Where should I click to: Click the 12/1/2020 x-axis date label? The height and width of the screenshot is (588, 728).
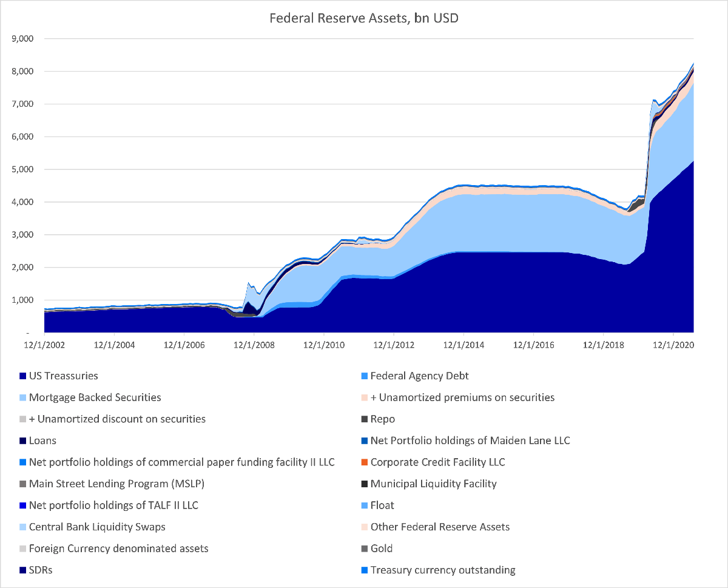pyautogui.click(x=673, y=345)
